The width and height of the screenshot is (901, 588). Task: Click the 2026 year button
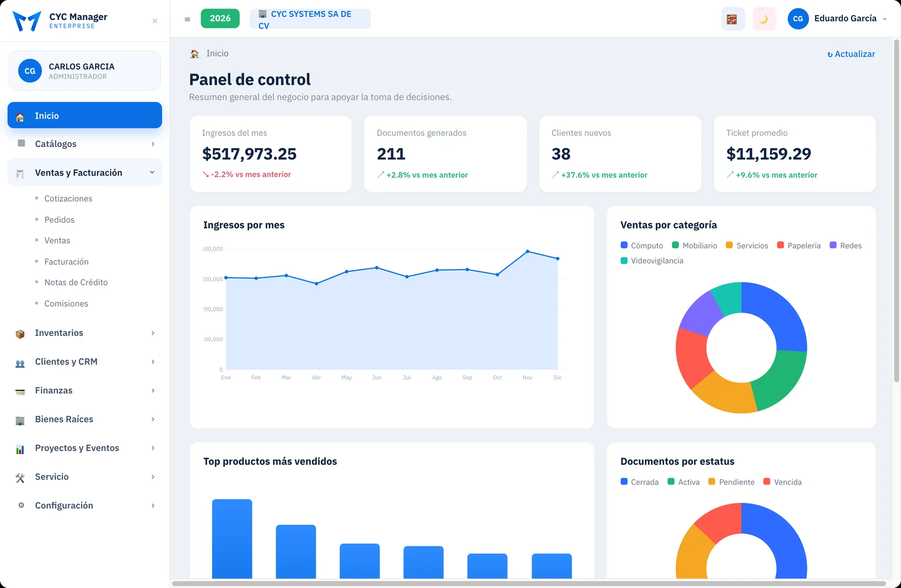point(220,19)
